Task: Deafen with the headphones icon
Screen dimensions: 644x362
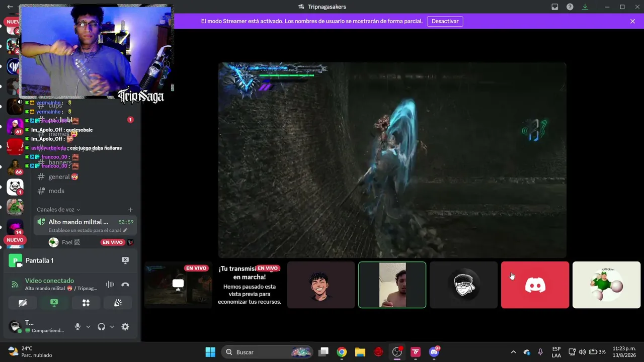Action: [102, 327]
